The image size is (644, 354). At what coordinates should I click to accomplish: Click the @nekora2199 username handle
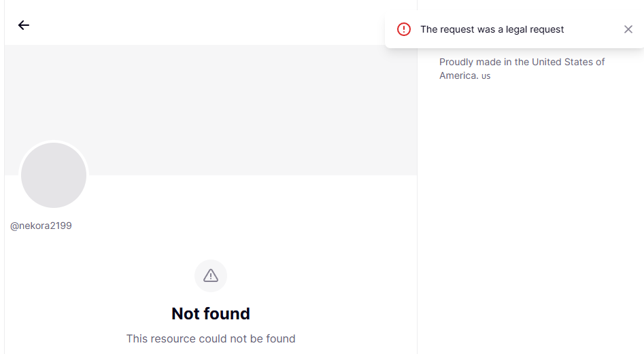(41, 226)
